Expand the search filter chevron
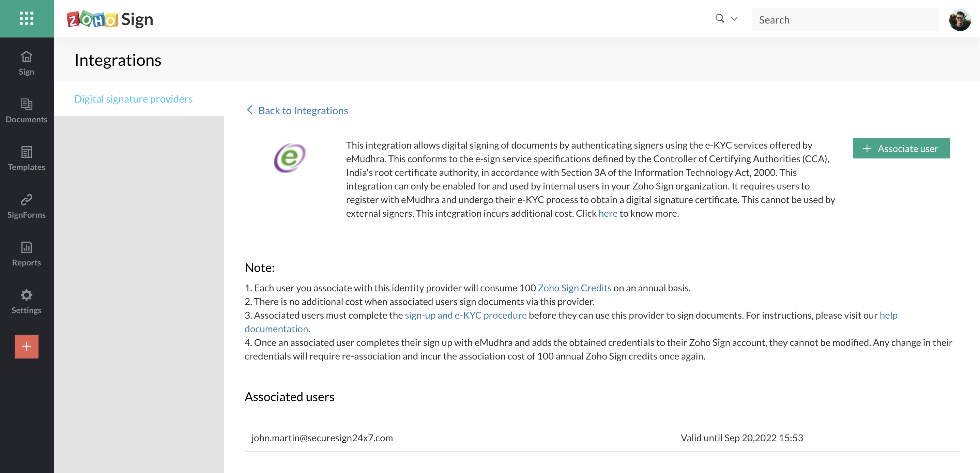 [734, 18]
